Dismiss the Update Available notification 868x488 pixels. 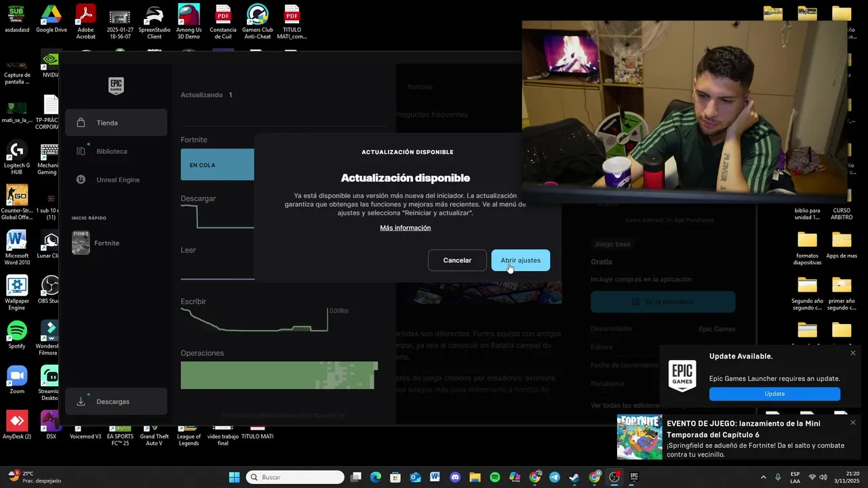[853, 352]
